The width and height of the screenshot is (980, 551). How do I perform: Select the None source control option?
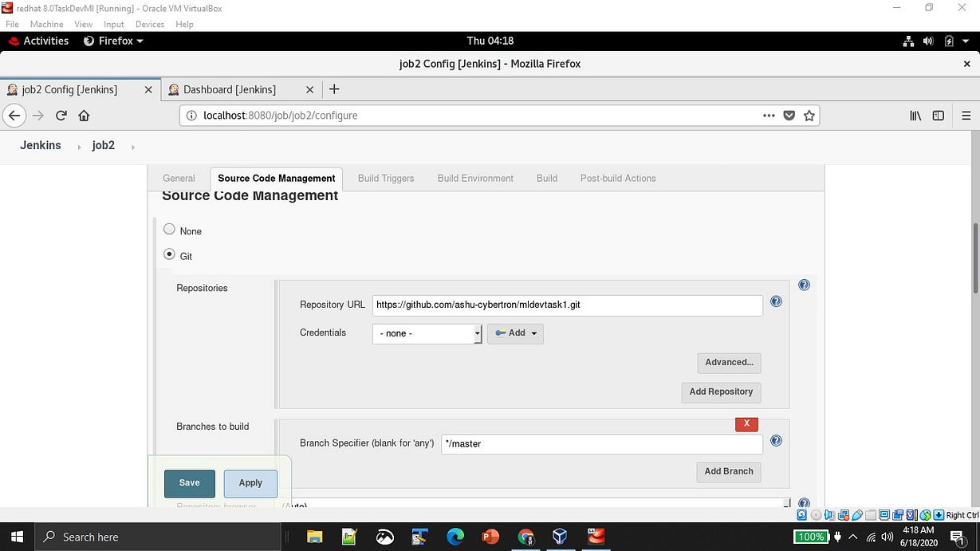(x=169, y=229)
